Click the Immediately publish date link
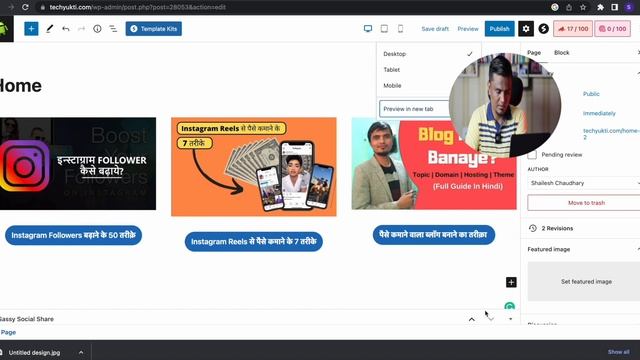 click(x=599, y=113)
